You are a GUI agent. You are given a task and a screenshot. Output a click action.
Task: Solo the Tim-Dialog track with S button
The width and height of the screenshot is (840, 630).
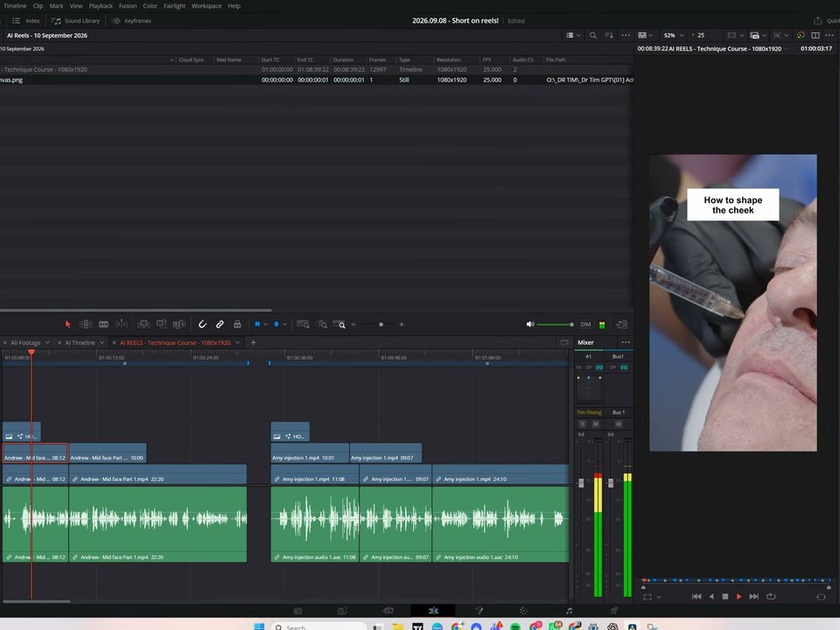(x=583, y=423)
